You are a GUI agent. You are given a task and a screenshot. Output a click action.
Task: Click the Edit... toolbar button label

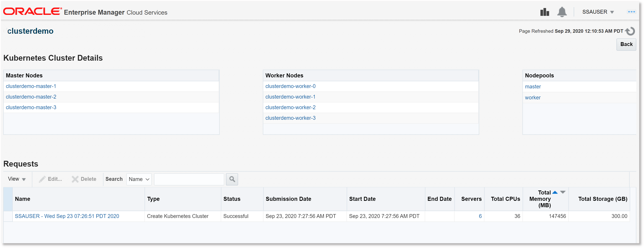click(x=55, y=179)
